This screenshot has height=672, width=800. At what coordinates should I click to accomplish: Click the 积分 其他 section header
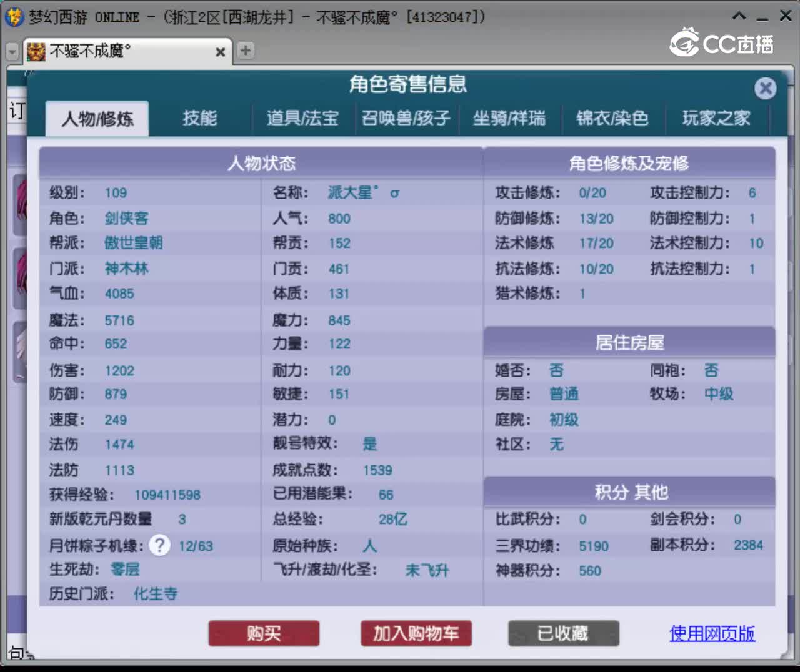[x=629, y=492]
